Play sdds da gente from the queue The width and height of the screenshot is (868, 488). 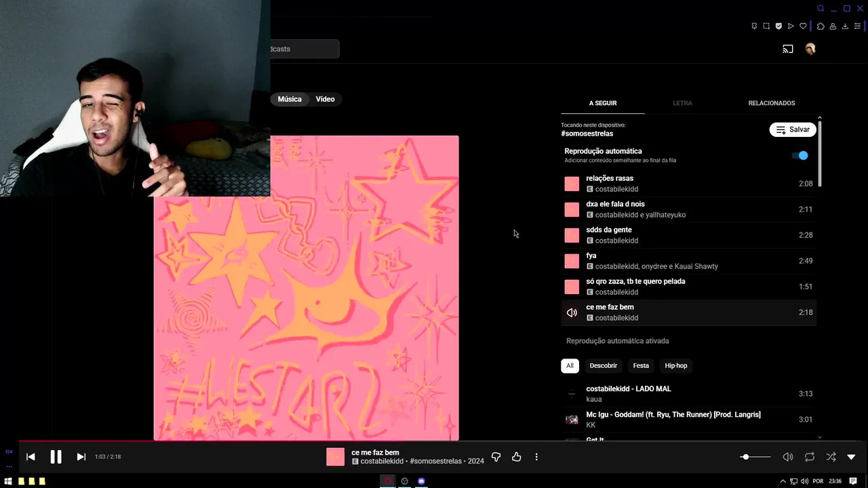coord(688,235)
